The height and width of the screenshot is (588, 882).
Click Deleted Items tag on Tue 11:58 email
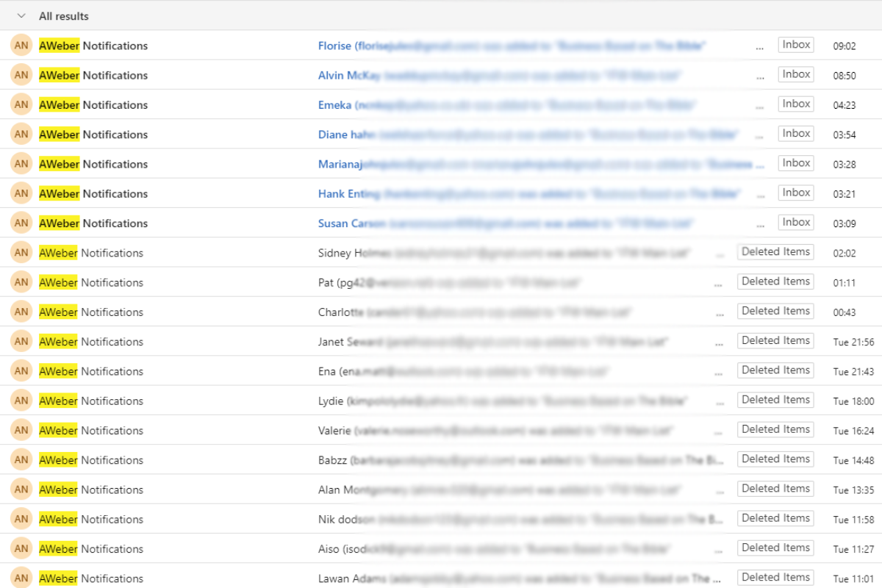point(775,518)
